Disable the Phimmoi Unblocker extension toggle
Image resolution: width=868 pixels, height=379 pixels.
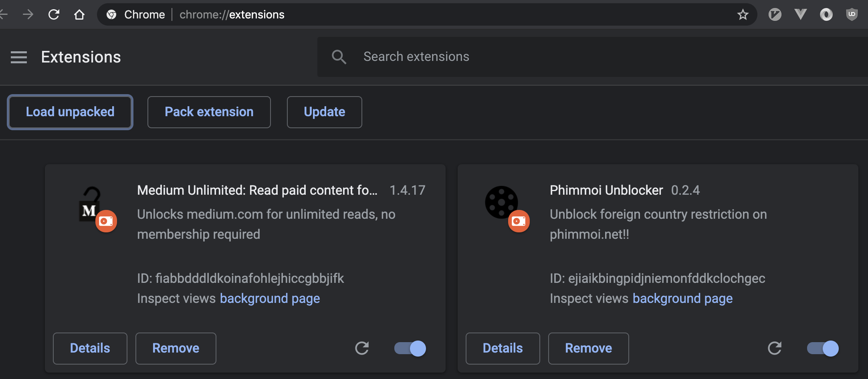pos(823,348)
